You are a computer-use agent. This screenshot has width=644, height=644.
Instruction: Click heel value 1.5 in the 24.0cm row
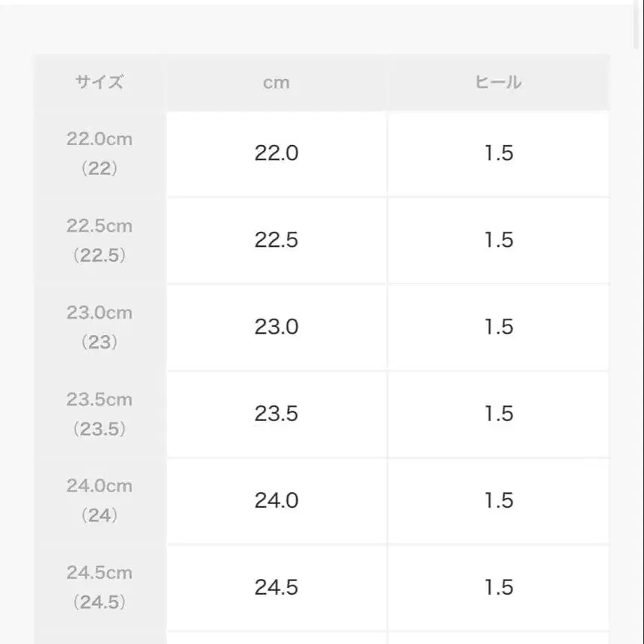pos(498,500)
